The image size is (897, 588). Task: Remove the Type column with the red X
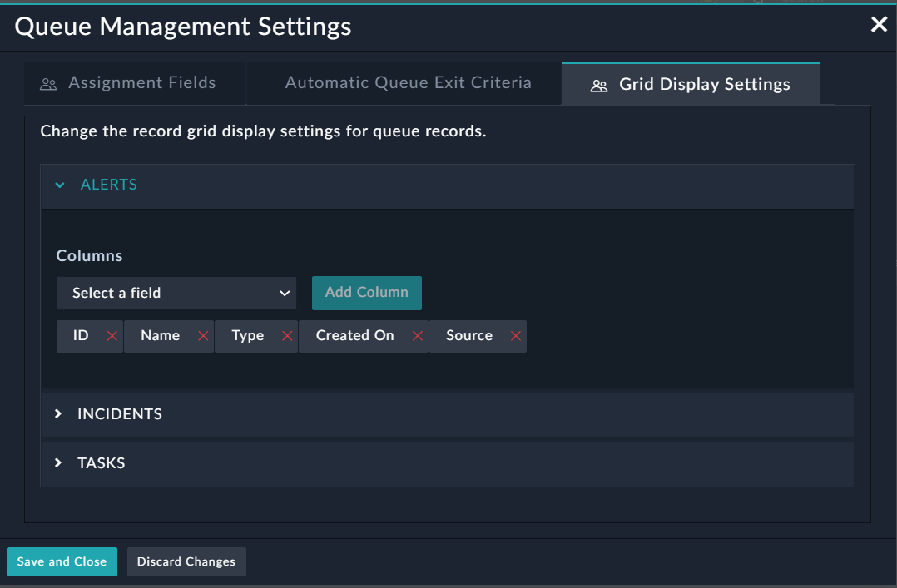[287, 335]
